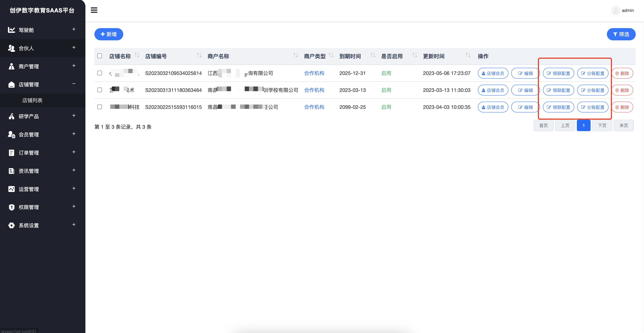Screen dimensions: 644x333
Task: Click 银联配置 for the 2099-02-25 row
Action: pos(558,107)
